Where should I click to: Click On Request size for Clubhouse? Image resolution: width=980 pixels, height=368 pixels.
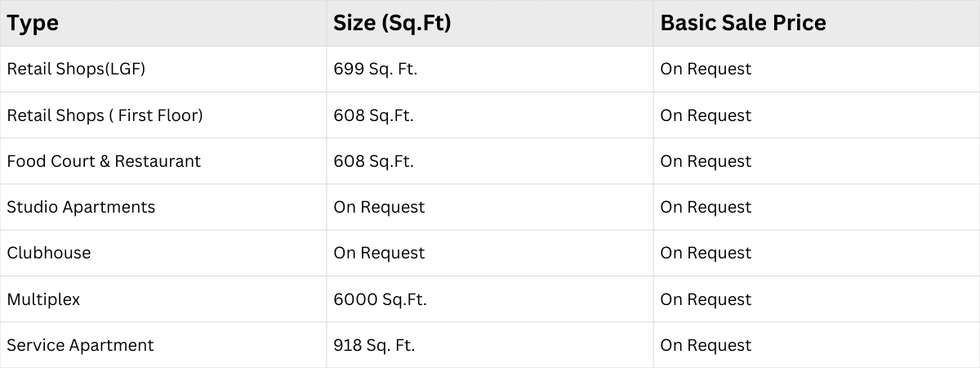pyautogui.click(x=379, y=253)
